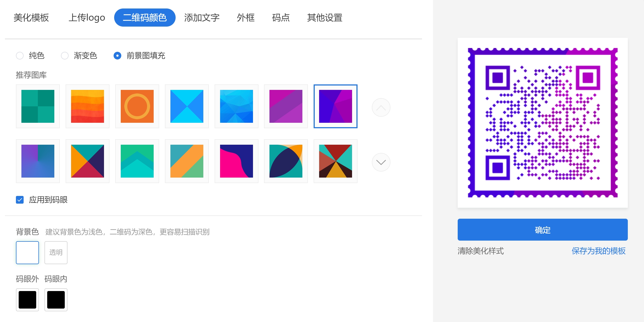Select 前景图填充 radio option

click(117, 56)
